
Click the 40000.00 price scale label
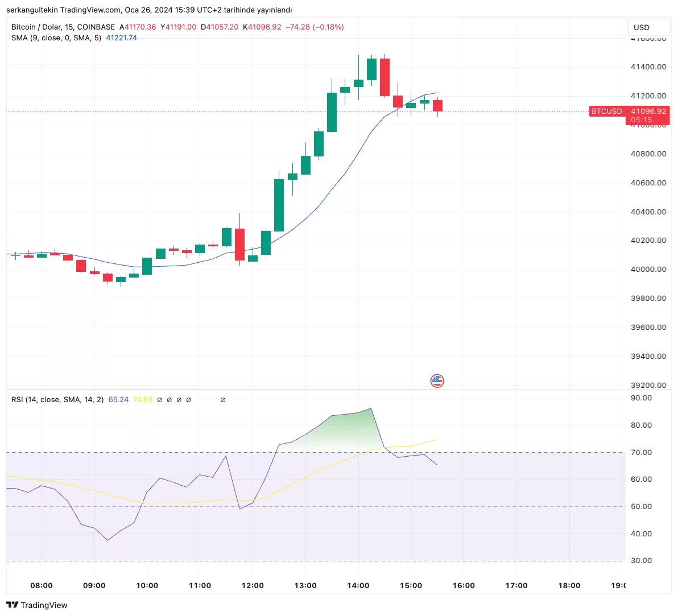coord(648,269)
